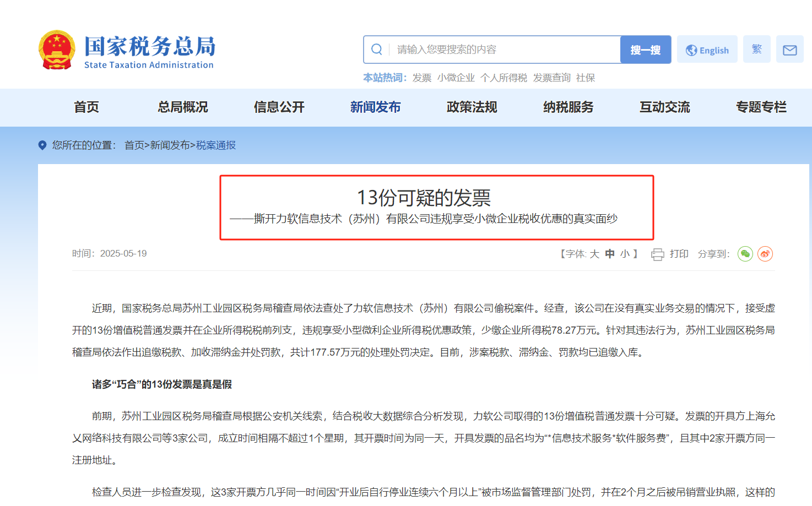Set font size to medium (中)
812x506 pixels.
click(x=610, y=254)
